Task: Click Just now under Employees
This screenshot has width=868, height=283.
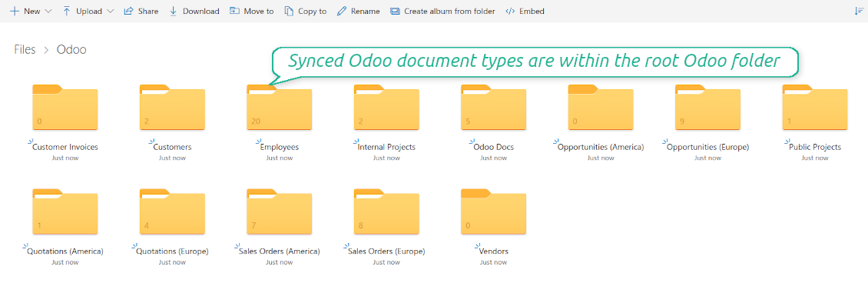Action: click(x=280, y=158)
